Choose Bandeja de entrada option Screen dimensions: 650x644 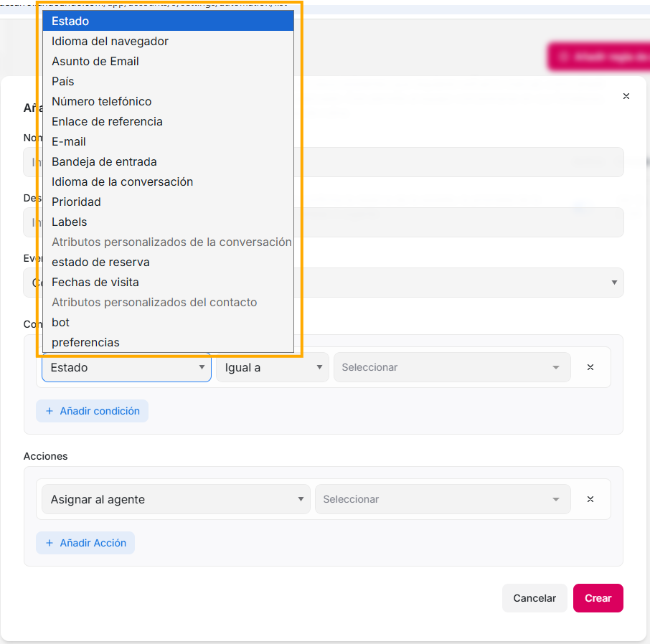click(104, 162)
